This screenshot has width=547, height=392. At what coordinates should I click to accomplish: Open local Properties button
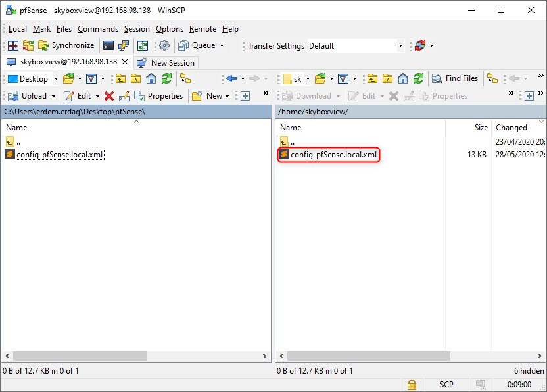[x=158, y=96]
